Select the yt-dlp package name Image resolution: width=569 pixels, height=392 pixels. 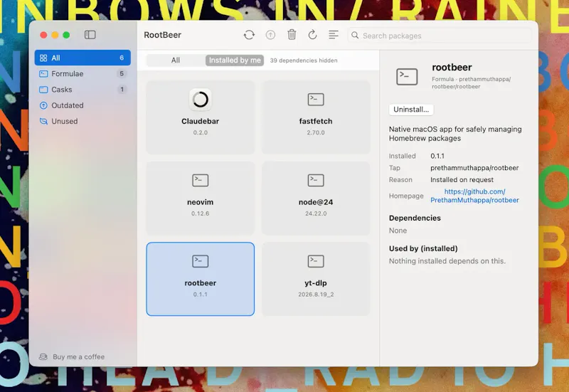(x=316, y=283)
